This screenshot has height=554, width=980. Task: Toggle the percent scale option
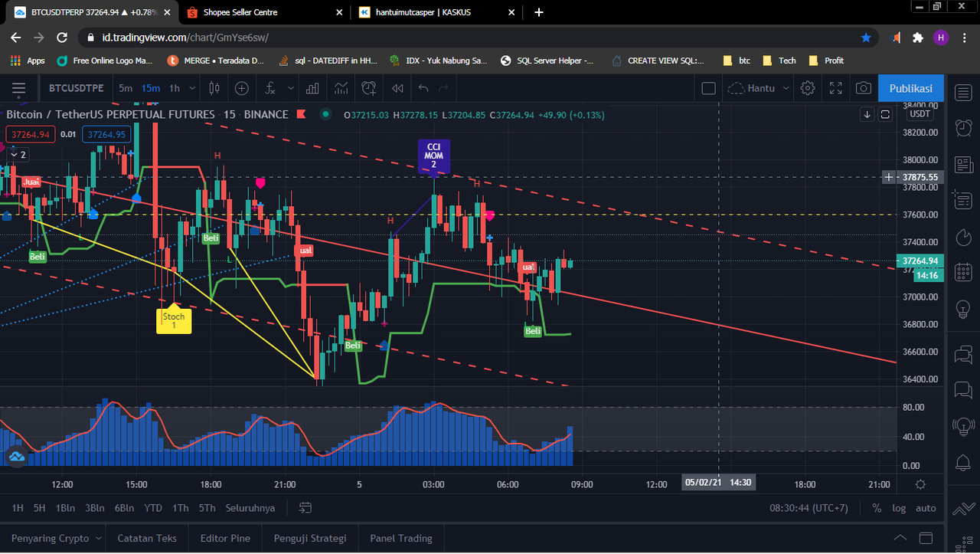(x=876, y=507)
